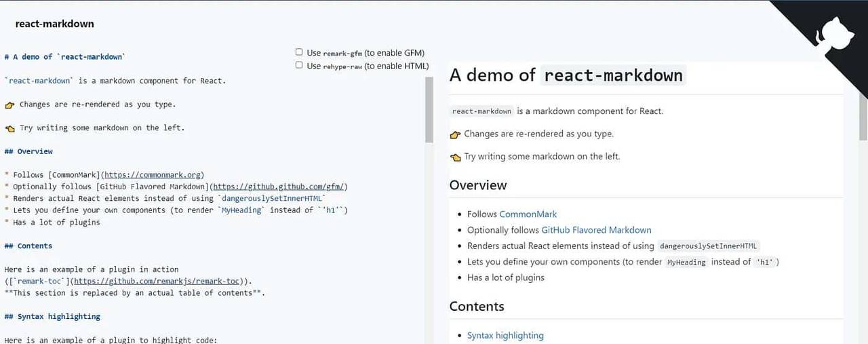
Task: Click the hand emoji beside rendered "Try writing some markdown"
Action: (x=455, y=157)
